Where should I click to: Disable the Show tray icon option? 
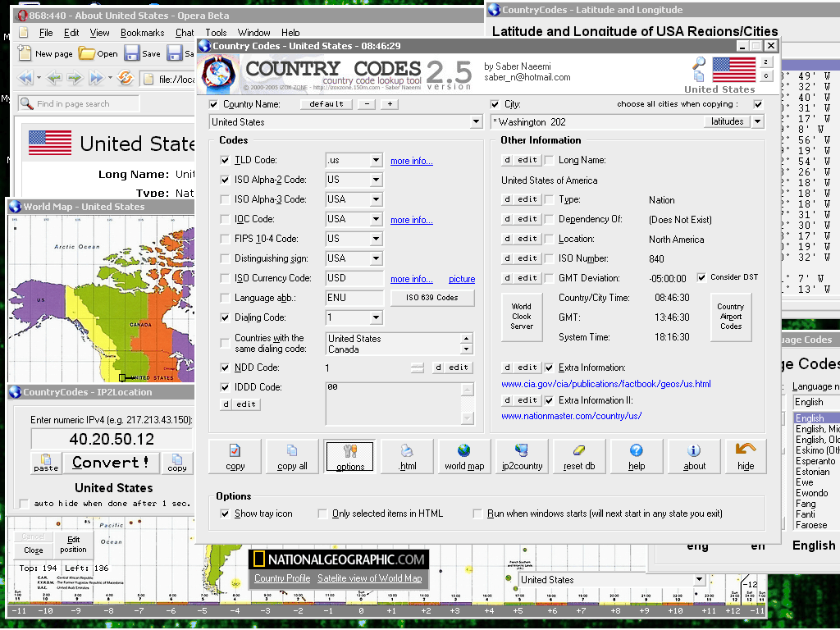[225, 514]
